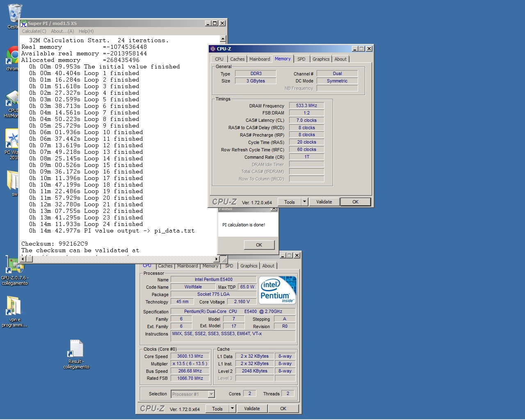This screenshot has width=525, height=420.
Task: Open the GPU-Z.0.7.6 collegamento shortcut
Action: click(15, 265)
